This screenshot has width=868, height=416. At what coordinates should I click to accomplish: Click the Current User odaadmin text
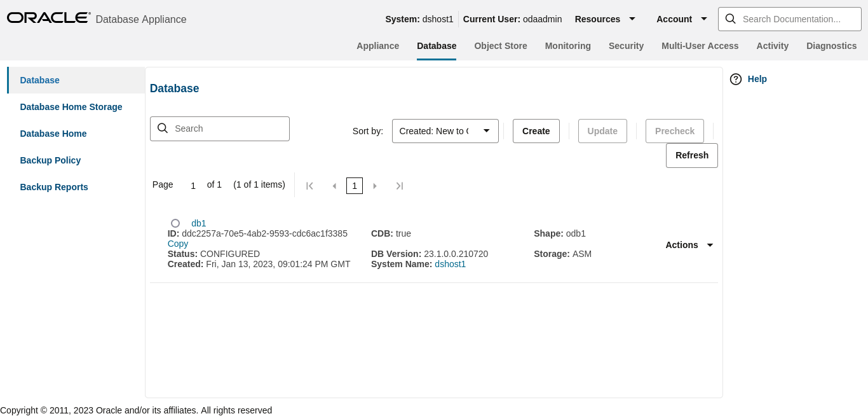[513, 19]
